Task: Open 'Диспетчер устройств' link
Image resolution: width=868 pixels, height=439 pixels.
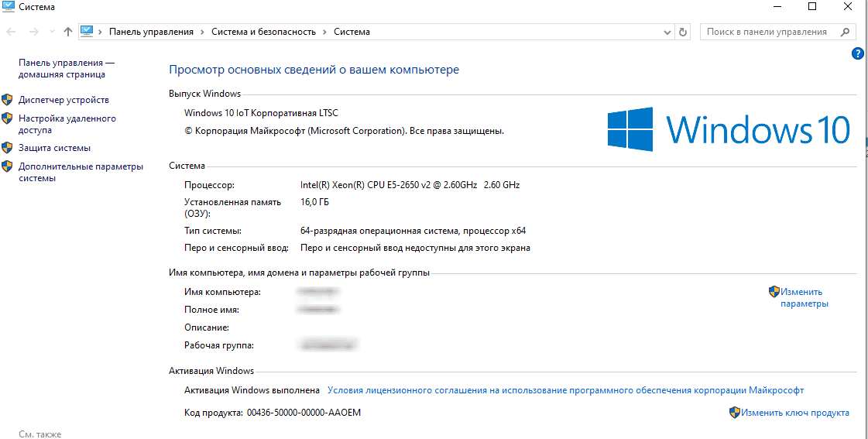Action: (x=63, y=100)
